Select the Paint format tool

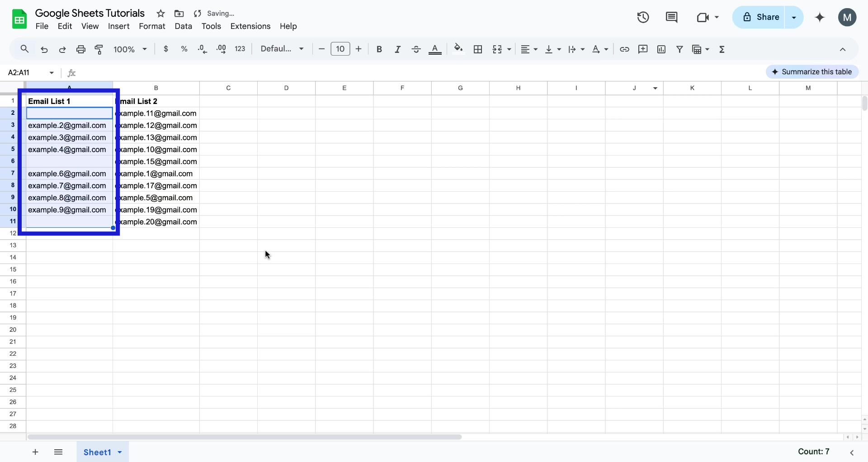99,49
